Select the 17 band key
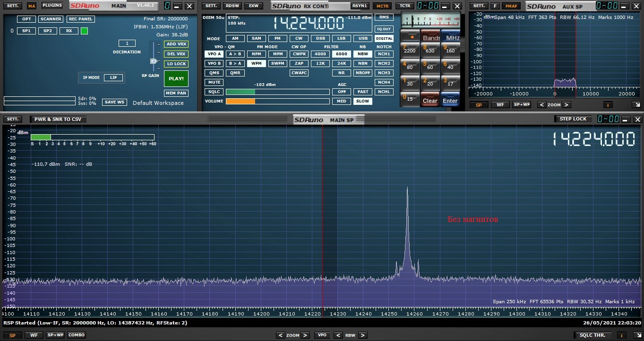Image resolution: width=644 pixels, height=341 pixels. click(450, 83)
